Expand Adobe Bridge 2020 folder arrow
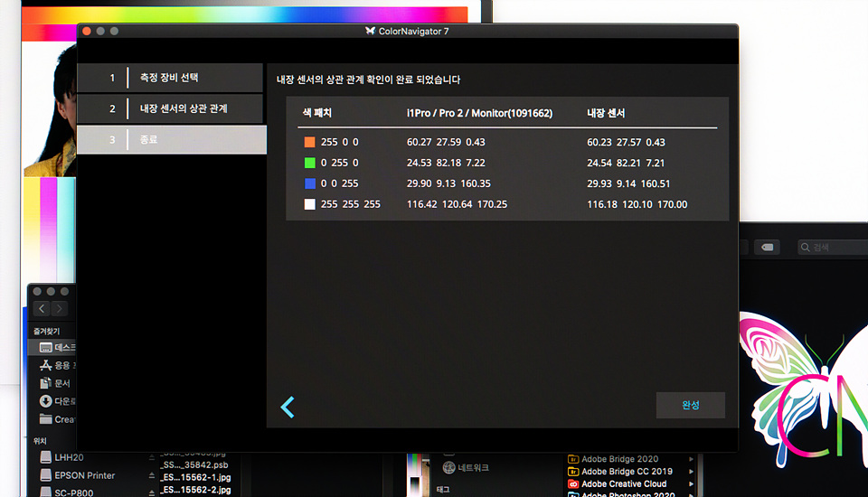This screenshot has height=497, width=868. 691,459
